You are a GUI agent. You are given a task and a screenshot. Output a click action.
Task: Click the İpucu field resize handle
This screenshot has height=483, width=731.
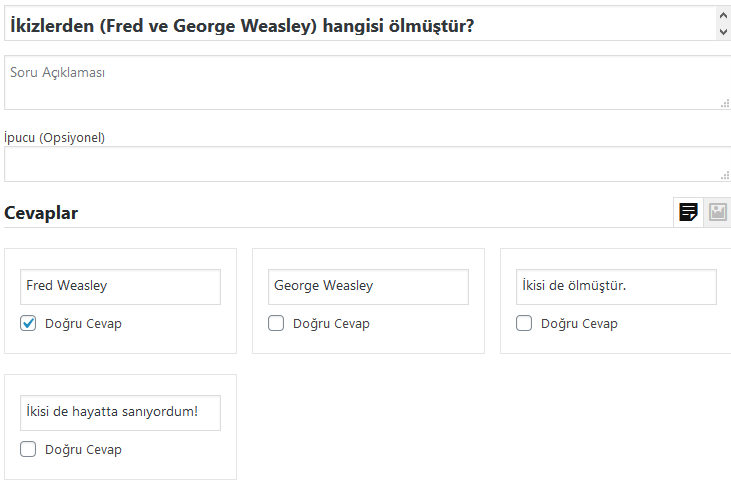(725, 176)
